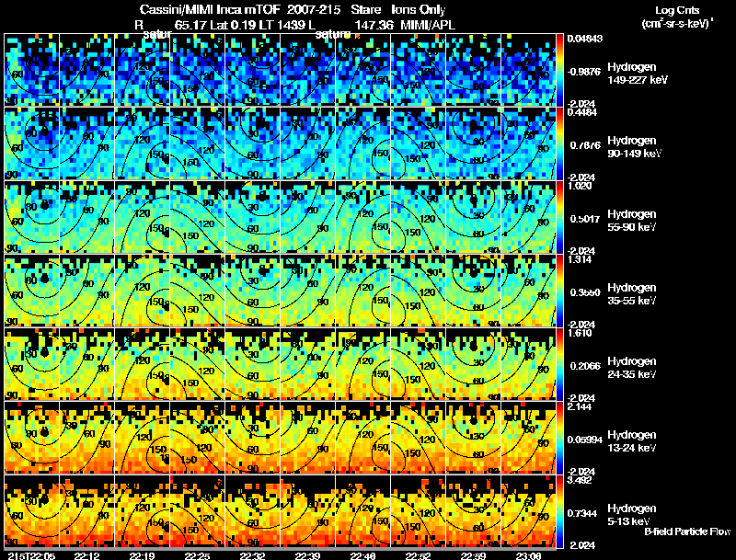Click the 'B-field Particle Flow' caption
736x560 pixels.
[x=687, y=531]
